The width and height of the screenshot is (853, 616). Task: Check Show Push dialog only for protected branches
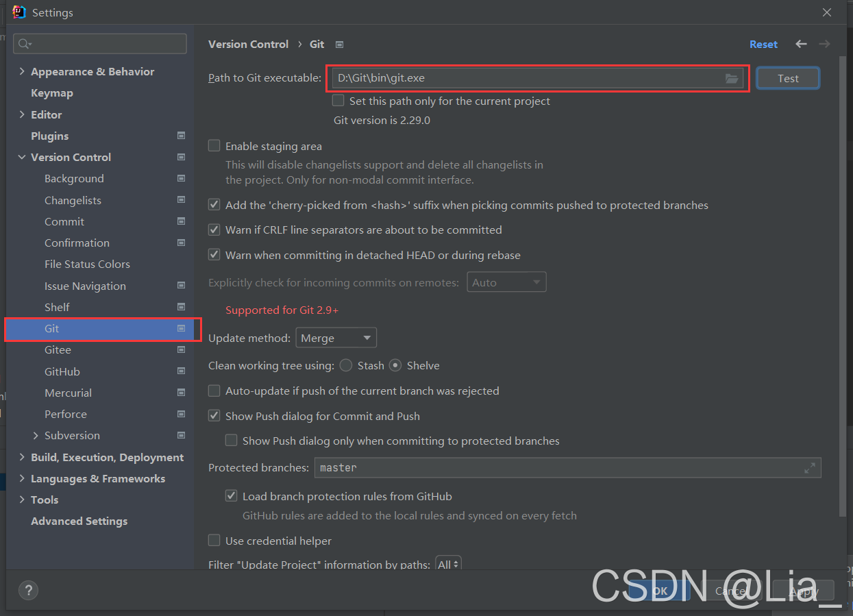232,441
